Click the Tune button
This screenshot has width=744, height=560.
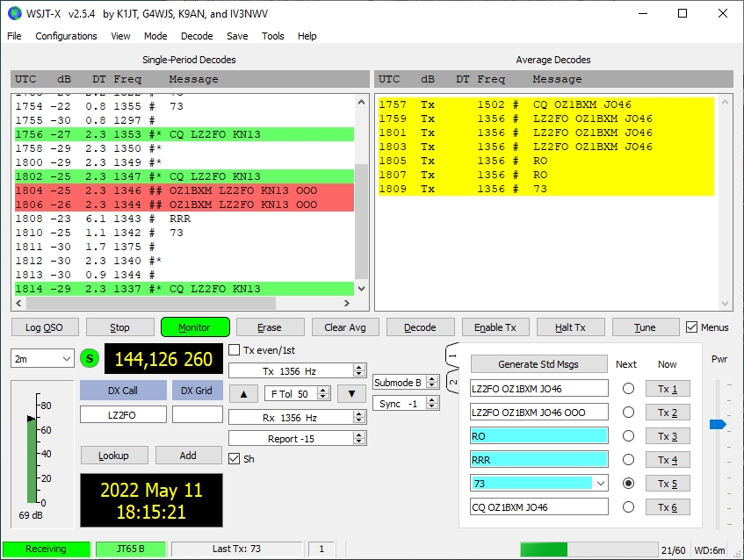646,327
